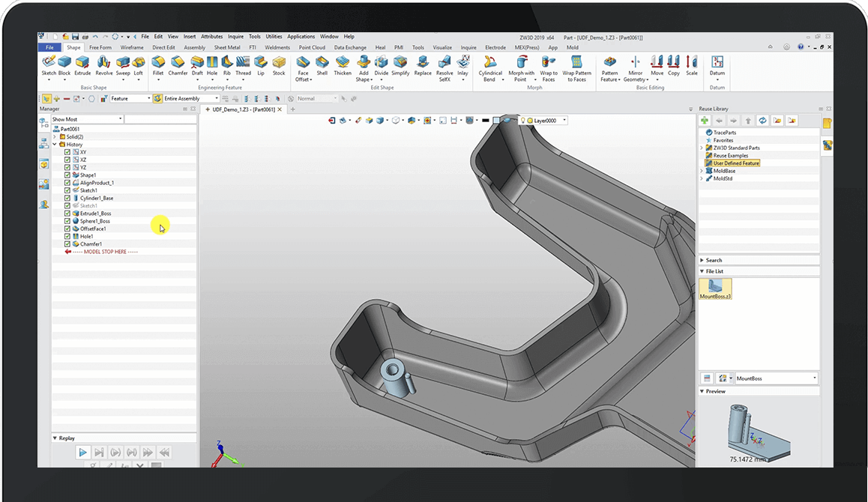The image size is (868, 502).
Task: Switch to the Free Form ribbon tab
Action: click(100, 48)
